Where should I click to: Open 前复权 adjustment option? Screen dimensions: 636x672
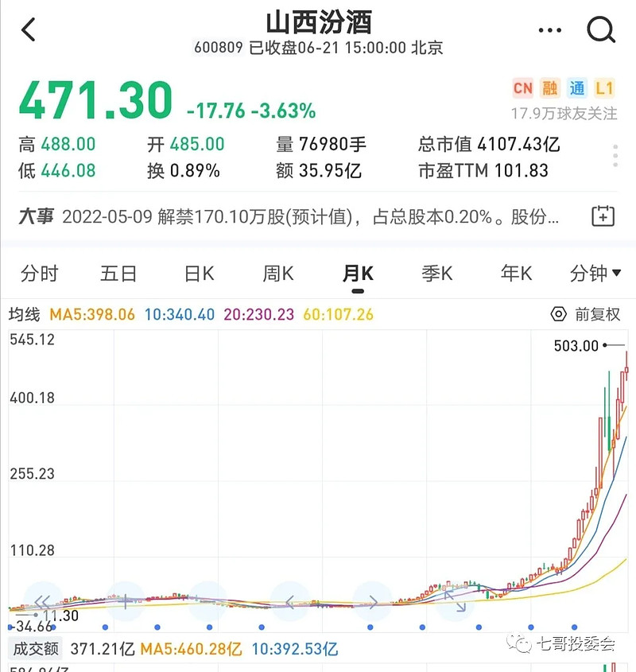tap(597, 314)
